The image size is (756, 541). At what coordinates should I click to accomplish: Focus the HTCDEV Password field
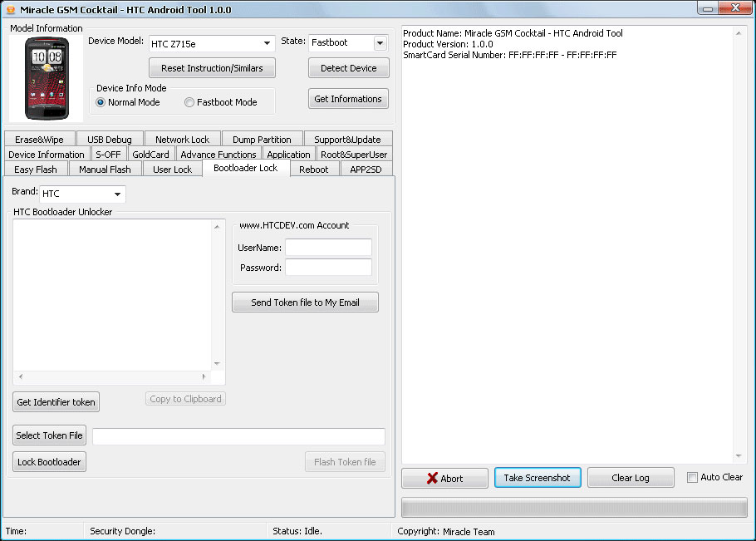[x=328, y=267]
